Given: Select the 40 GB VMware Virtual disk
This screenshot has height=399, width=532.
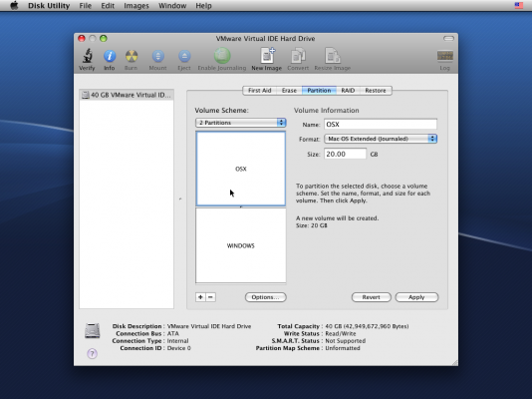Looking at the screenshot, I should [127, 95].
